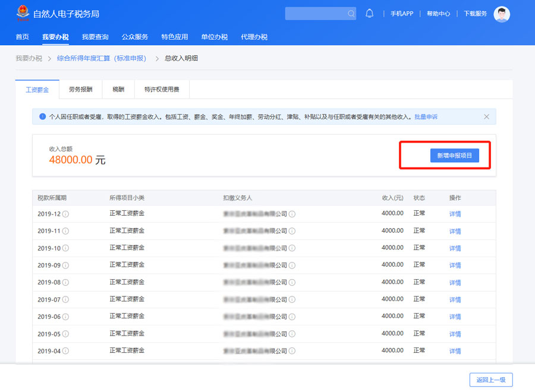View 详情 for the 2019-12 record

455,214
